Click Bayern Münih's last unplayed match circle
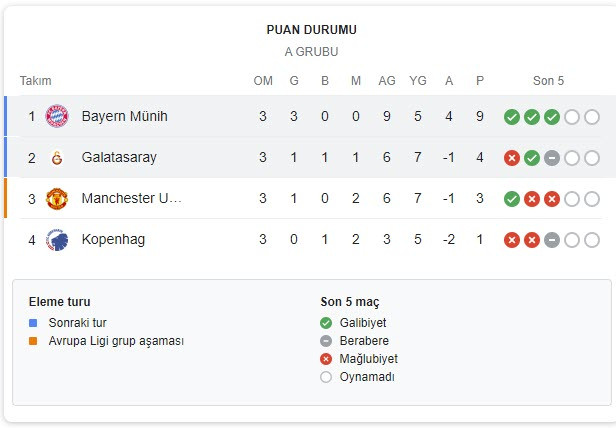This screenshot has width=616, height=428. (592, 117)
